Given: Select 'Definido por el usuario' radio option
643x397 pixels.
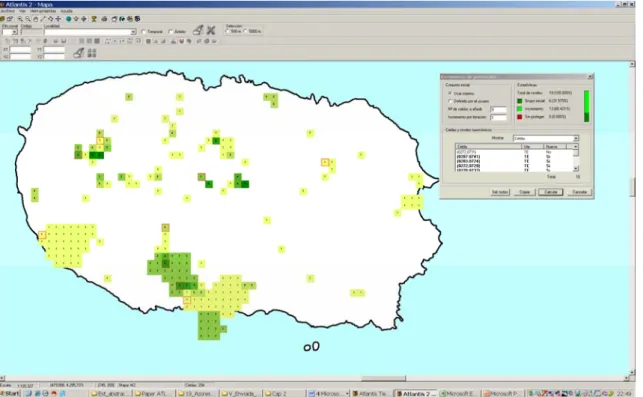Looking at the screenshot, I should [x=450, y=101].
